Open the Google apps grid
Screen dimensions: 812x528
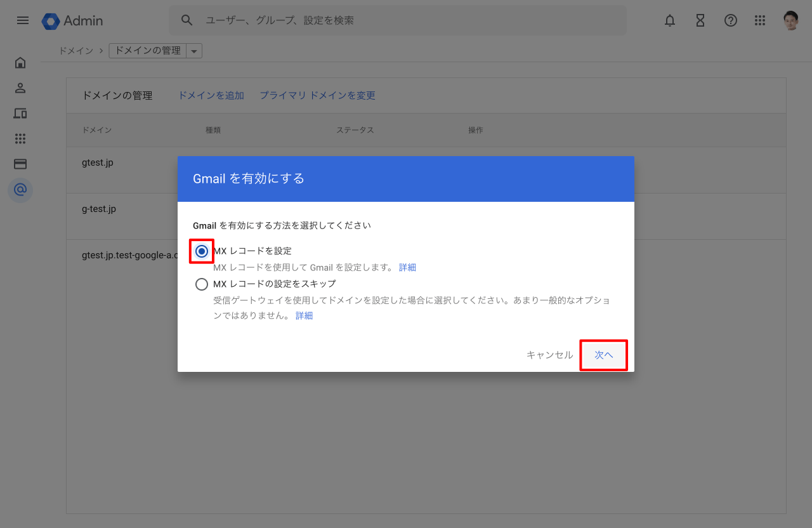point(760,20)
